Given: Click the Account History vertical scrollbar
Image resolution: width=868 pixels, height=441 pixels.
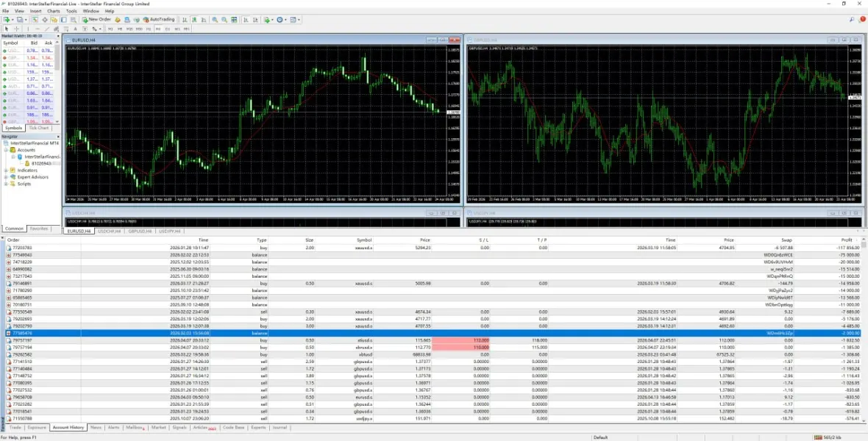Looking at the screenshot, I should [864, 329].
